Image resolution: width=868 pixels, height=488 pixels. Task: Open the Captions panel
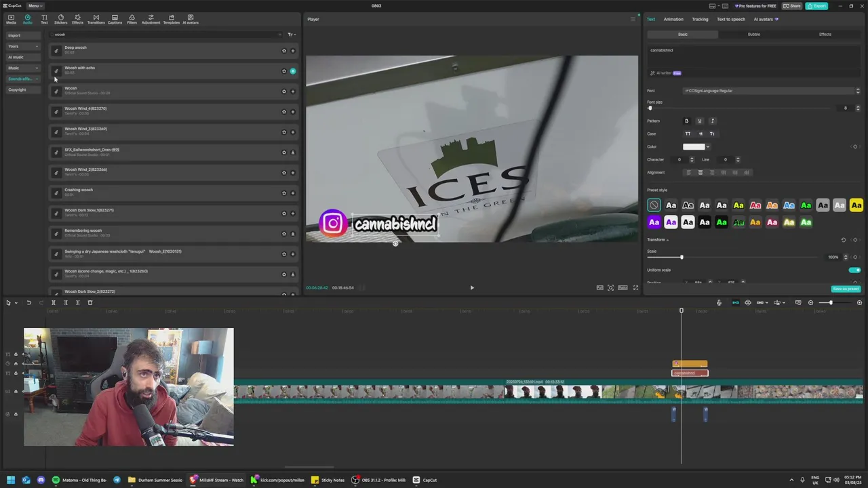pyautogui.click(x=115, y=19)
